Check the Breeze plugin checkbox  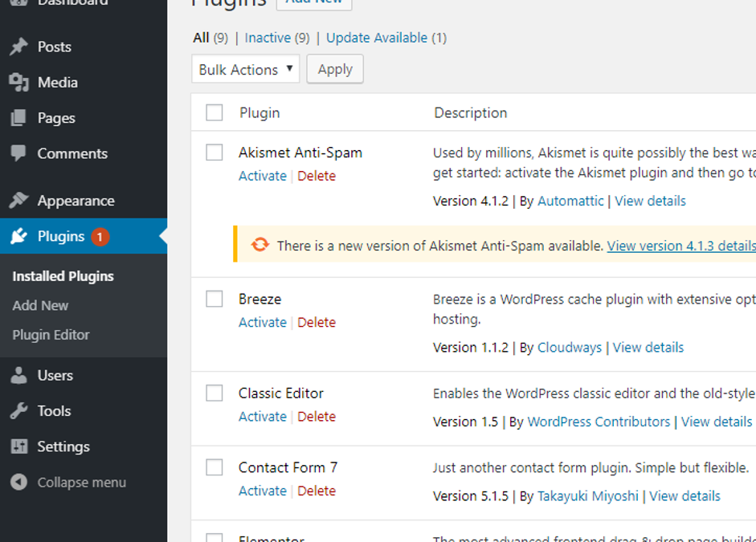click(214, 299)
